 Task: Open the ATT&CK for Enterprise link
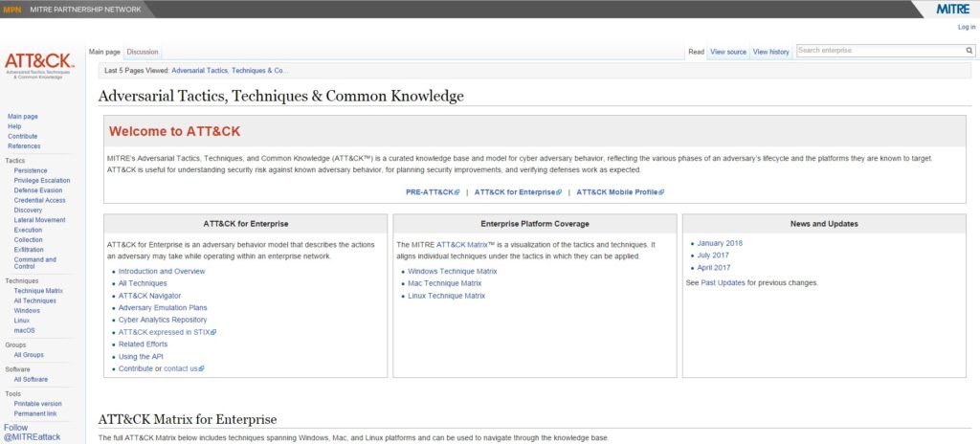point(518,192)
